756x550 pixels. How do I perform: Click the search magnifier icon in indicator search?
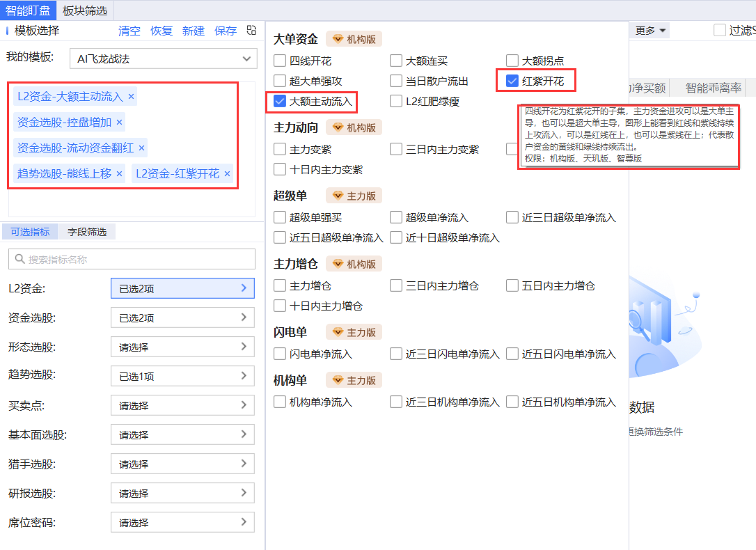pyautogui.click(x=19, y=259)
